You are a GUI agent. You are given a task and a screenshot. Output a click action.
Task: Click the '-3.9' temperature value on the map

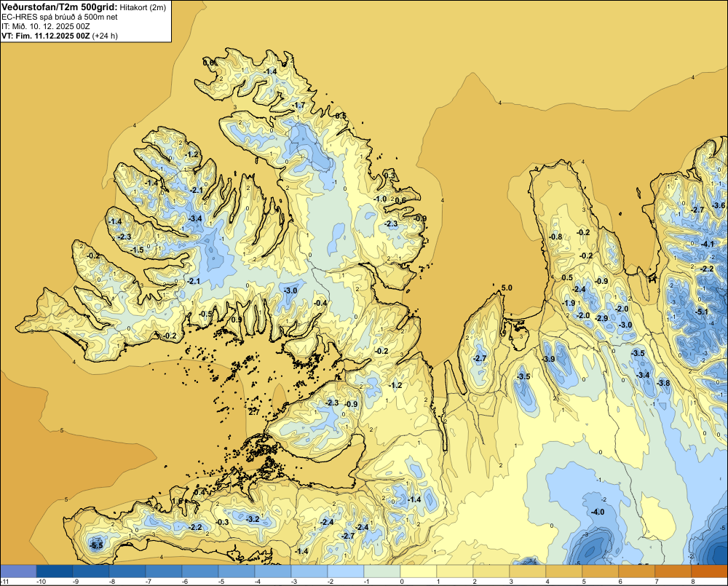(x=549, y=359)
